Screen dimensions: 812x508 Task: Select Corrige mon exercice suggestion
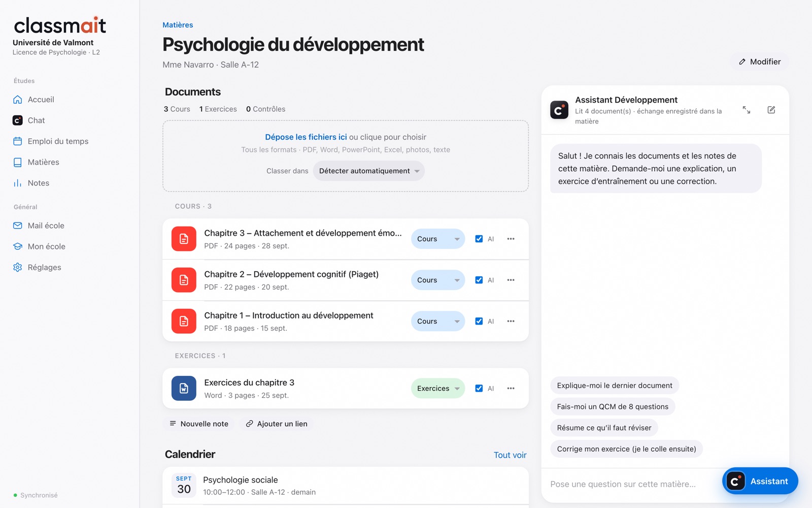(626, 449)
